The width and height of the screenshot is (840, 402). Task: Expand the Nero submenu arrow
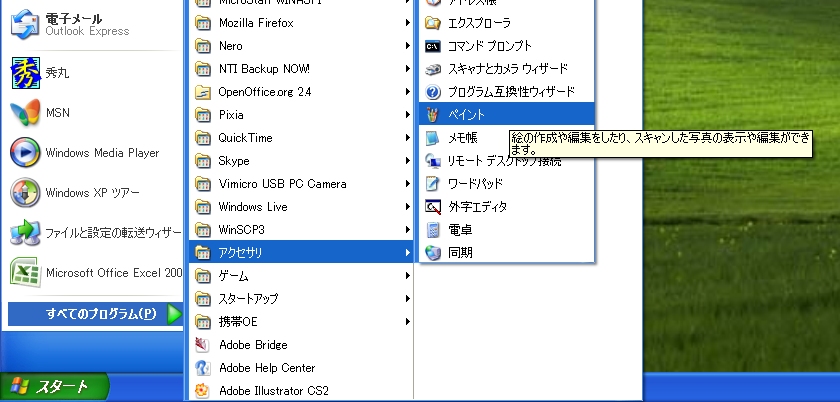coord(408,46)
